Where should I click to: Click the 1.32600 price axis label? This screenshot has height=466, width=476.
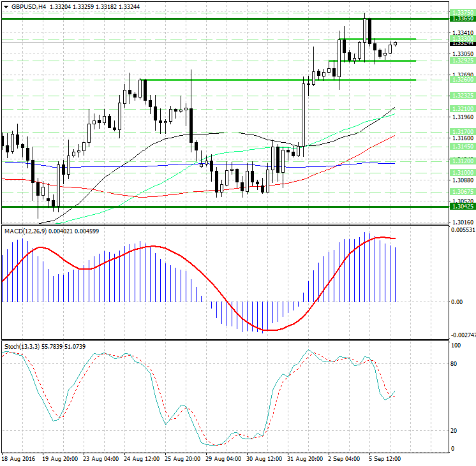tap(461, 80)
